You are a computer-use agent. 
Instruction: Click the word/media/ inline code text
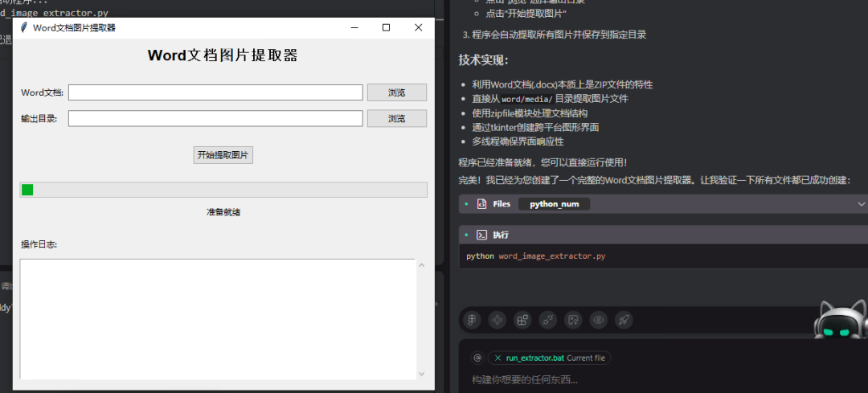pos(527,99)
